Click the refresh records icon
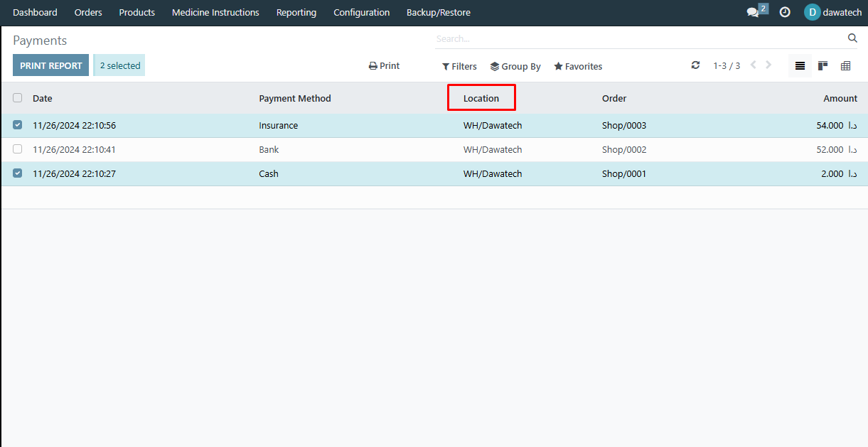The height and width of the screenshot is (447, 868). click(695, 65)
